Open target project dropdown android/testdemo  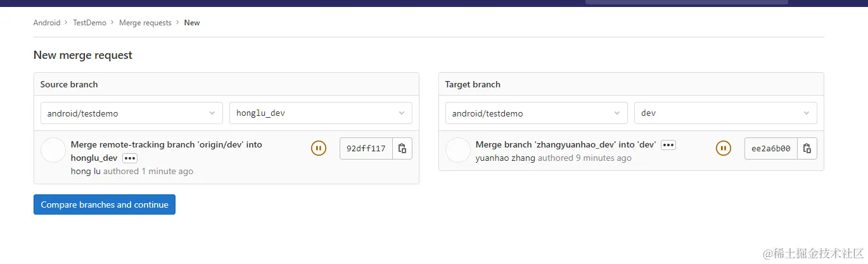pyautogui.click(x=536, y=113)
